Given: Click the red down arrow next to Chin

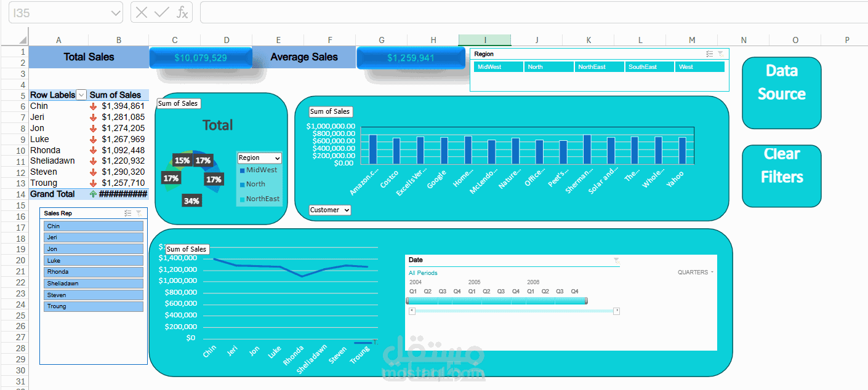Looking at the screenshot, I should click(x=94, y=106).
